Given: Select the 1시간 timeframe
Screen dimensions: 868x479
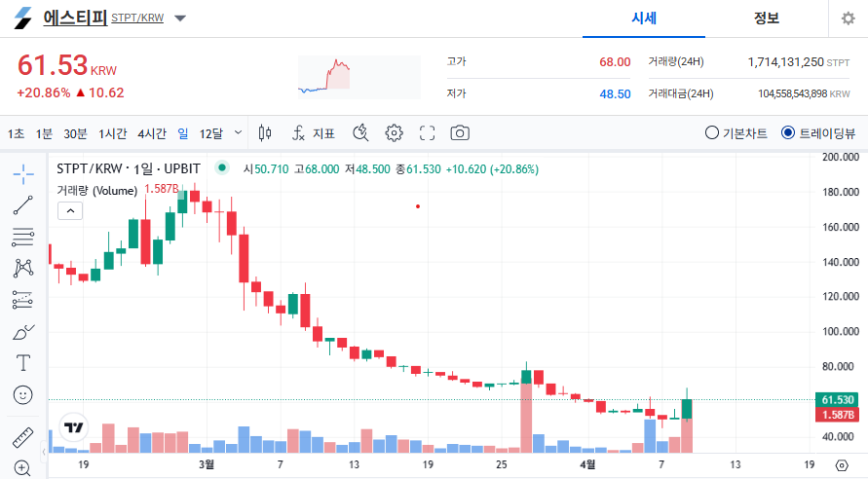Looking at the screenshot, I should 112,133.
